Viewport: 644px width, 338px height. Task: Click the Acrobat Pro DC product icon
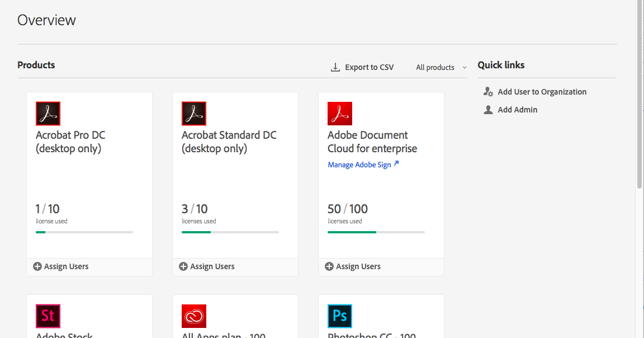pos(48,114)
